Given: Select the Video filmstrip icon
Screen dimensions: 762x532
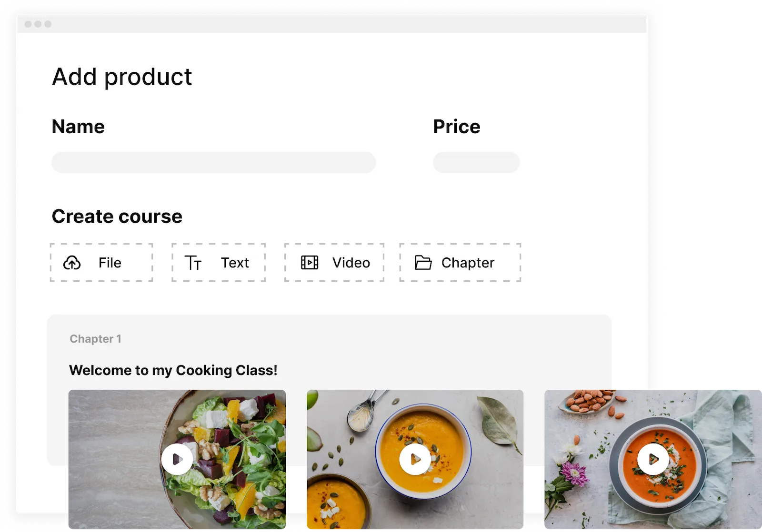Looking at the screenshot, I should point(310,262).
